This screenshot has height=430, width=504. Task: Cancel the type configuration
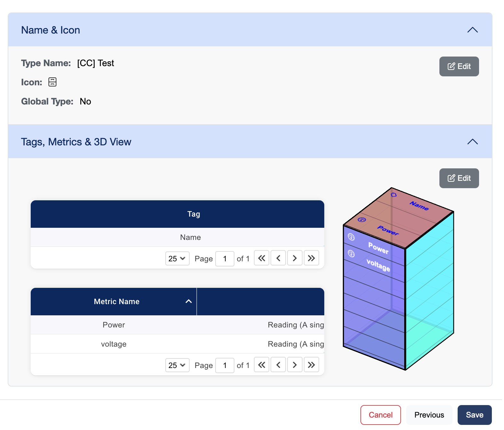coord(380,415)
